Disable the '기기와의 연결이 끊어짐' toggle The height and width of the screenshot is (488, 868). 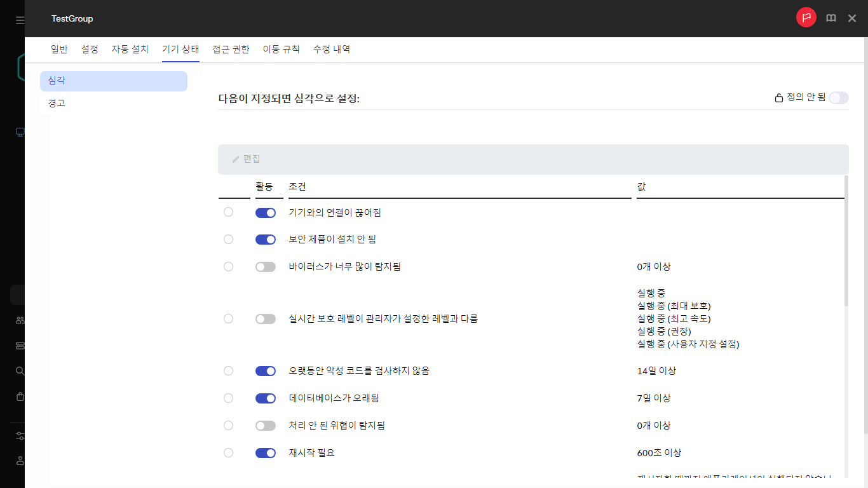pyautogui.click(x=266, y=213)
